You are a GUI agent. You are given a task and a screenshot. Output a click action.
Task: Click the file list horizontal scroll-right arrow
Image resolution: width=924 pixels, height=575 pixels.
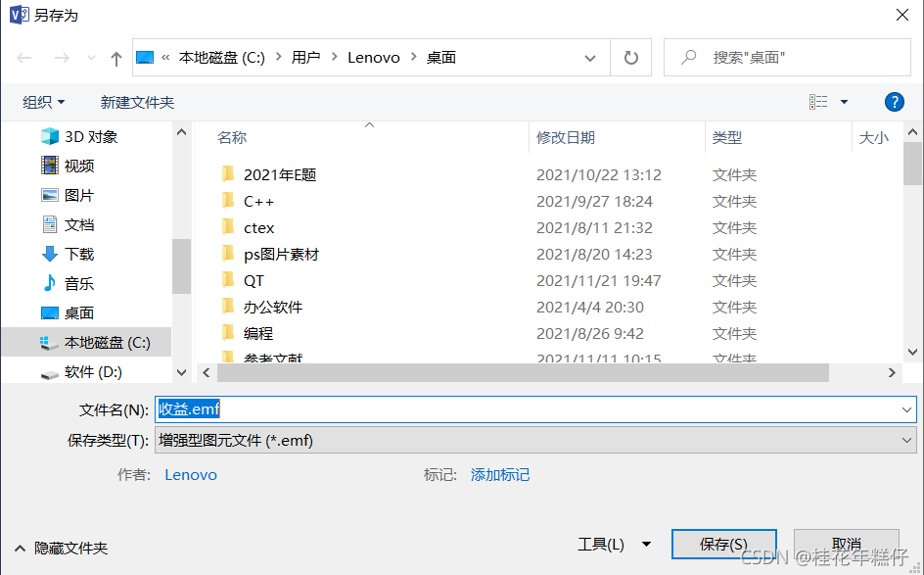(x=892, y=372)
